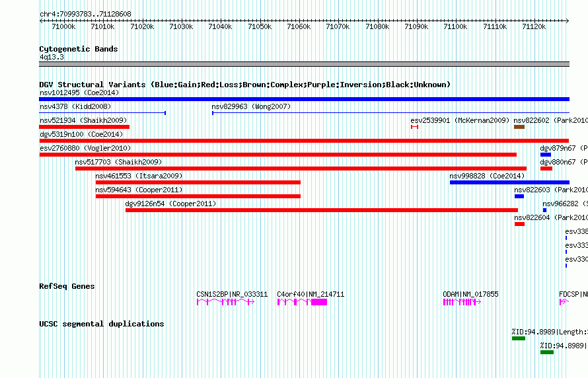Click the 71100k ruler tick label
This screenshot has height=378, width=588.
click(455, 26)
